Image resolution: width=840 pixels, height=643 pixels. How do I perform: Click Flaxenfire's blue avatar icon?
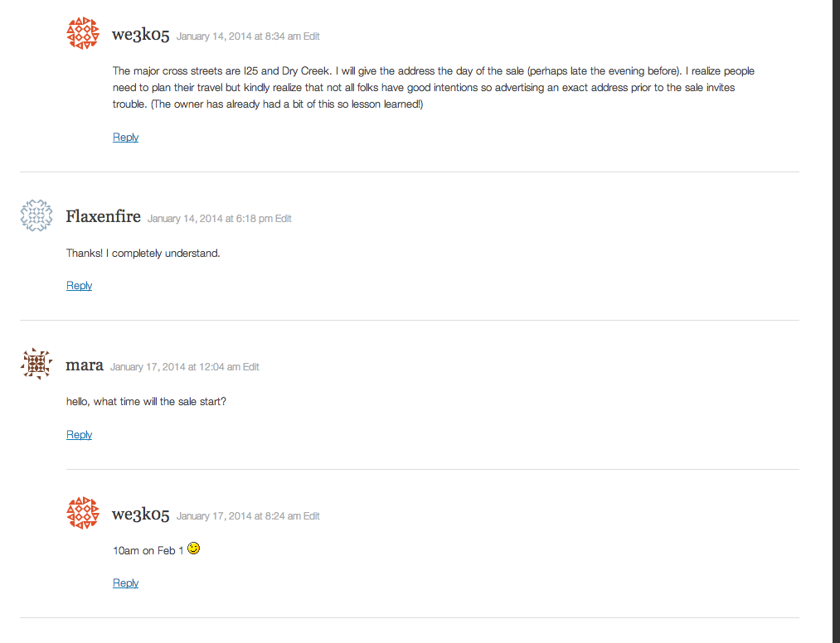(36, 215)
